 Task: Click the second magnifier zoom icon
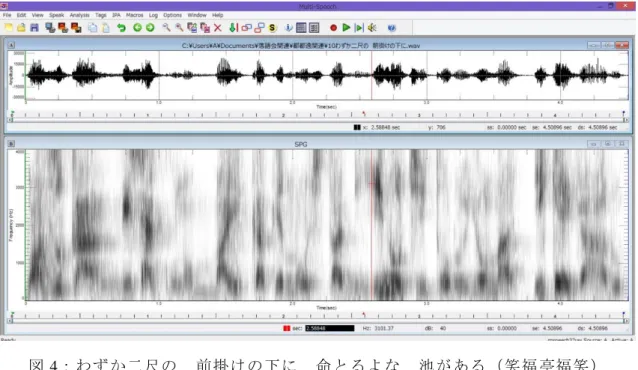pos(179,28)
